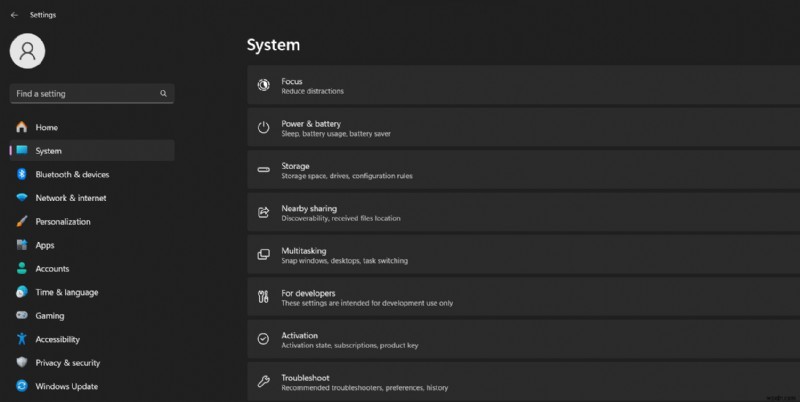Click 'Activation state, subscriptions, product key' text
This screenshot has height=402, width=800.
click(349, 345)
